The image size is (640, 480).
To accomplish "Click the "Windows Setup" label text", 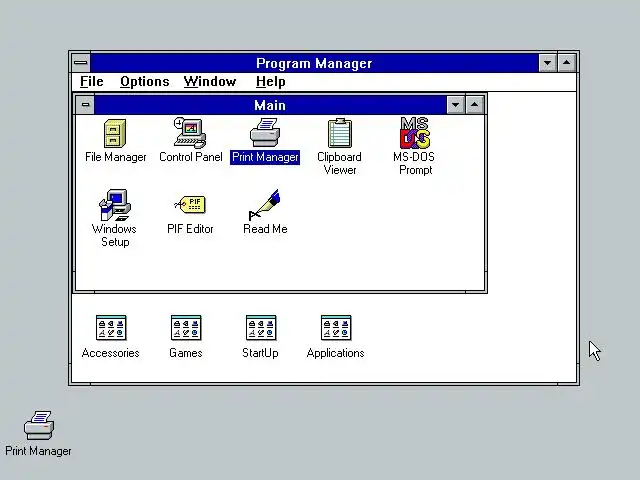I will [x=115, y=235].
